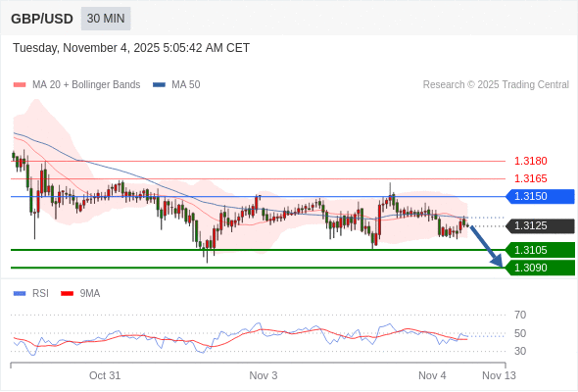Click the Nov 3 axis label
Screen dimensions: 578x392
(x=264, y=375)
